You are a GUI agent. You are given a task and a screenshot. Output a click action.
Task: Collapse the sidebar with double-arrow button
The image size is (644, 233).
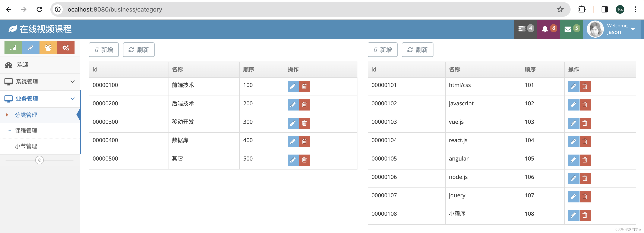pyautogui.click(x=40, y=160)
